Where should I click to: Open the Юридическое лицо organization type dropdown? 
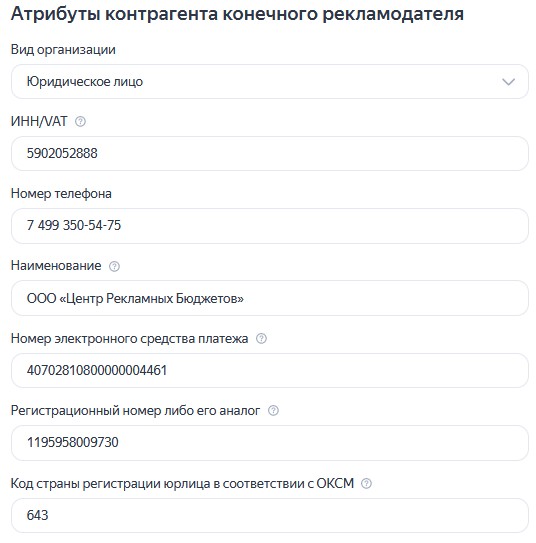click(270, 82)
